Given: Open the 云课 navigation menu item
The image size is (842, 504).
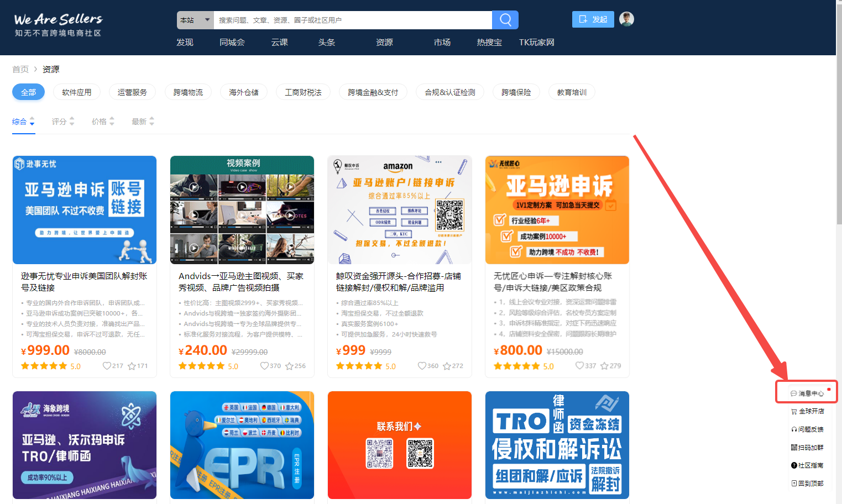Looking at the screenshot, I should coord(279,43).
